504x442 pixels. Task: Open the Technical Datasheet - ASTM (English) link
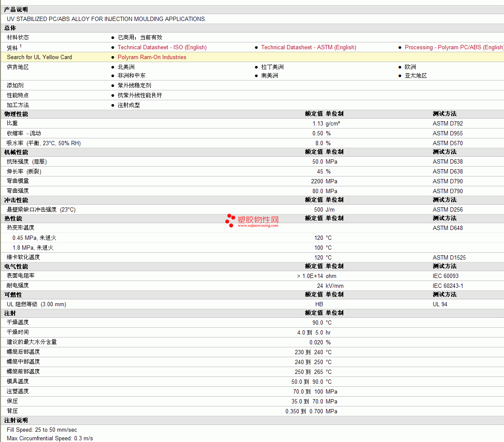[309, 48]
